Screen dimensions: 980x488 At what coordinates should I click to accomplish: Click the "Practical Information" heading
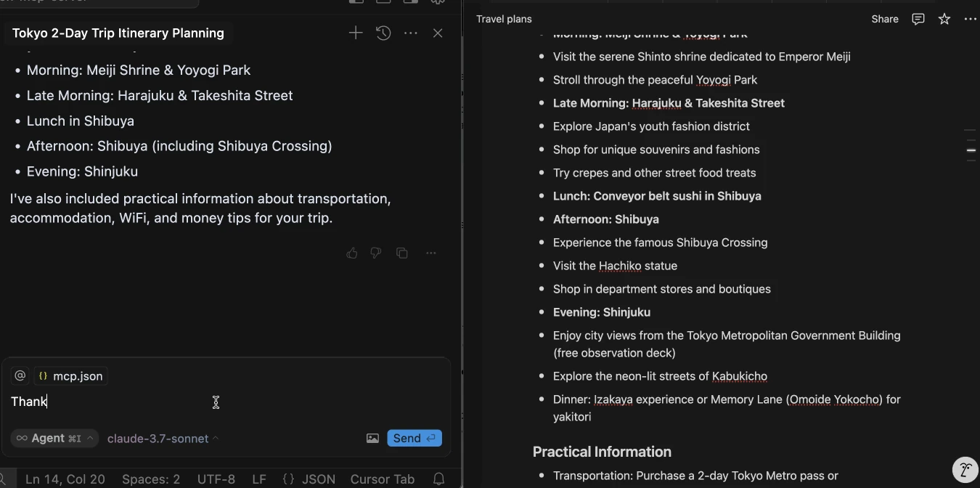click(602, 452)
